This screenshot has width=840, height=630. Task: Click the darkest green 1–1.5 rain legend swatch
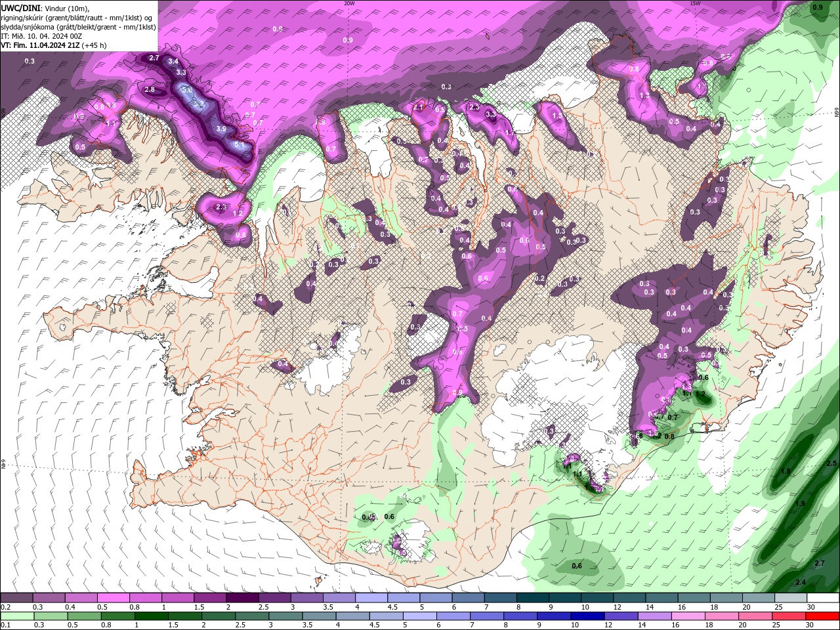[151, 616]
